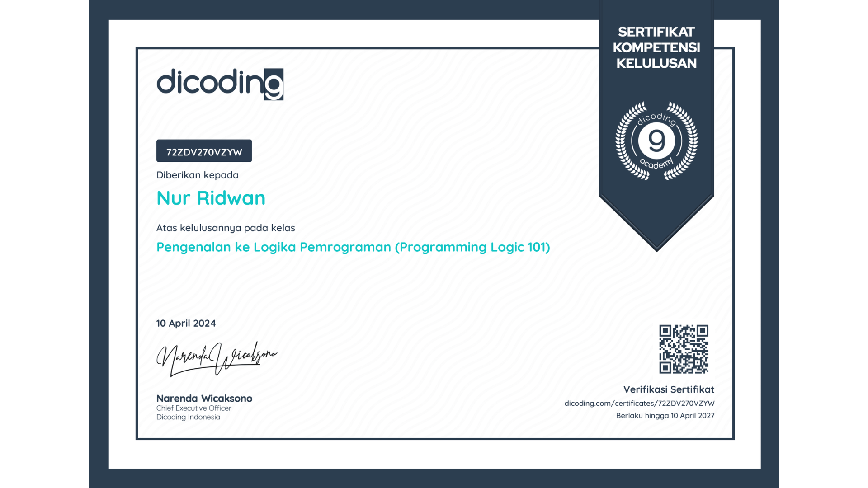The width and height of the screenshot is (868, 488).
Task: Select the 'Verifikasi Sertifikat' heading
Action: click(x=668, y=389)
